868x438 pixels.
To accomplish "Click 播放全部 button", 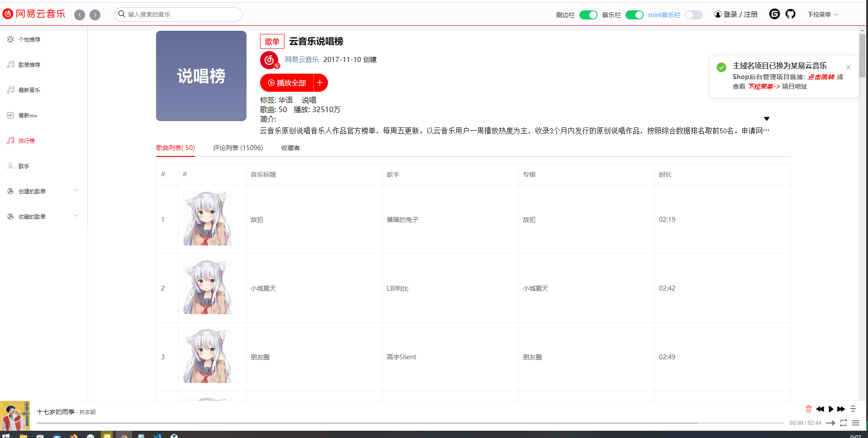I will 287,83.
